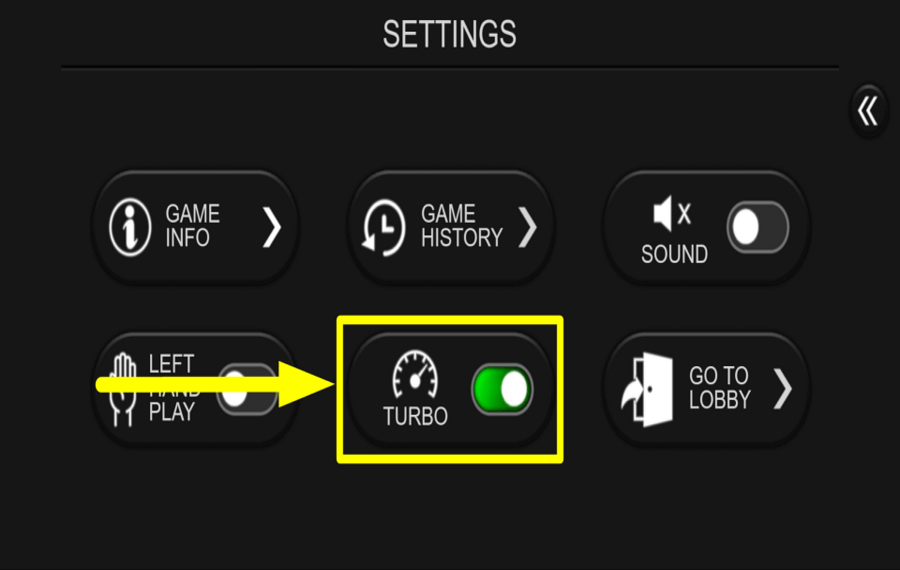Image resolution: width=900 pixels, height=570 pixels.
Task: Click the SOUND label text
Action: [x=674, y=254]
